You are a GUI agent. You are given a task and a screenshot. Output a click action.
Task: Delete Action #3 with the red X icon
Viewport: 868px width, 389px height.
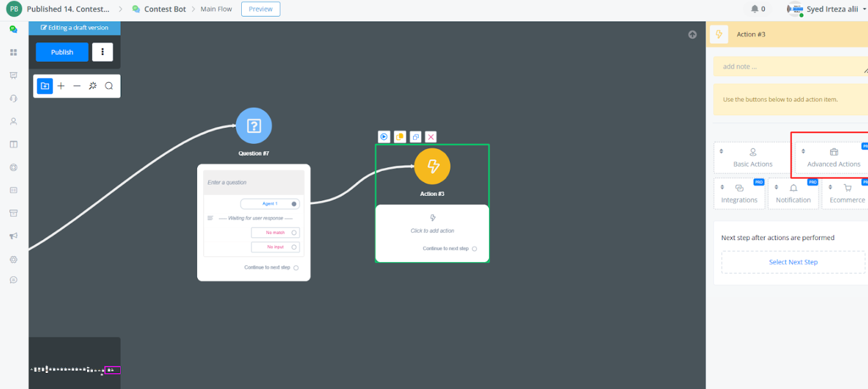431,137
